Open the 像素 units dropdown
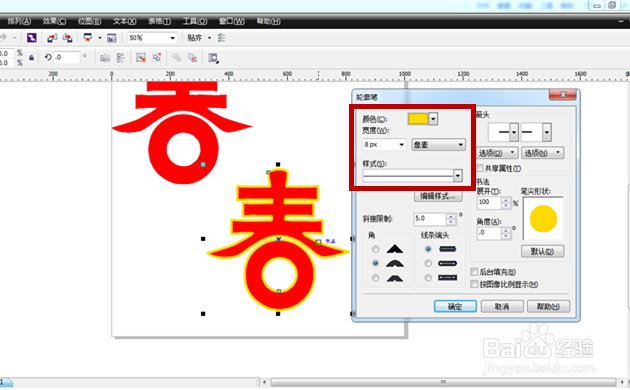The width and height of the screenshot is (630, 390). (438, 145)
